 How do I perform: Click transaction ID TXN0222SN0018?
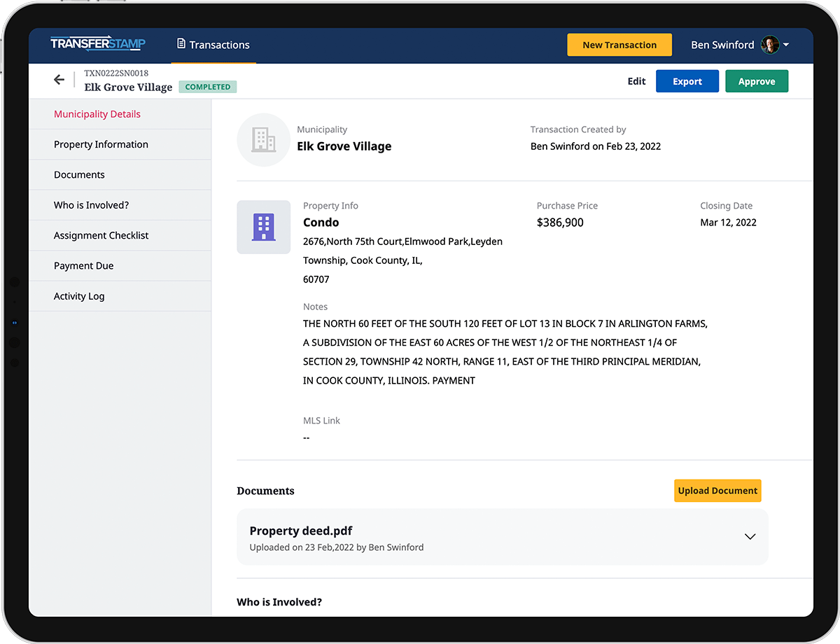pos(116,73)
